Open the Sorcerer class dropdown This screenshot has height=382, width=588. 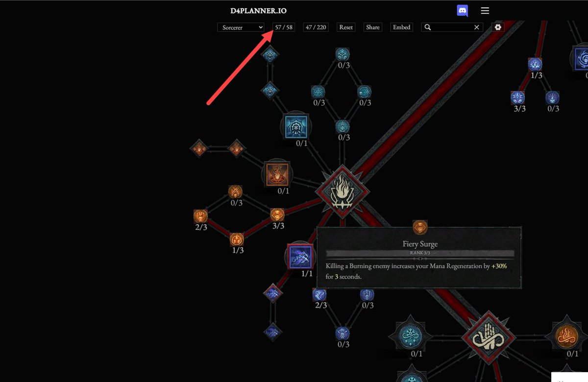(x=241, y=27)
